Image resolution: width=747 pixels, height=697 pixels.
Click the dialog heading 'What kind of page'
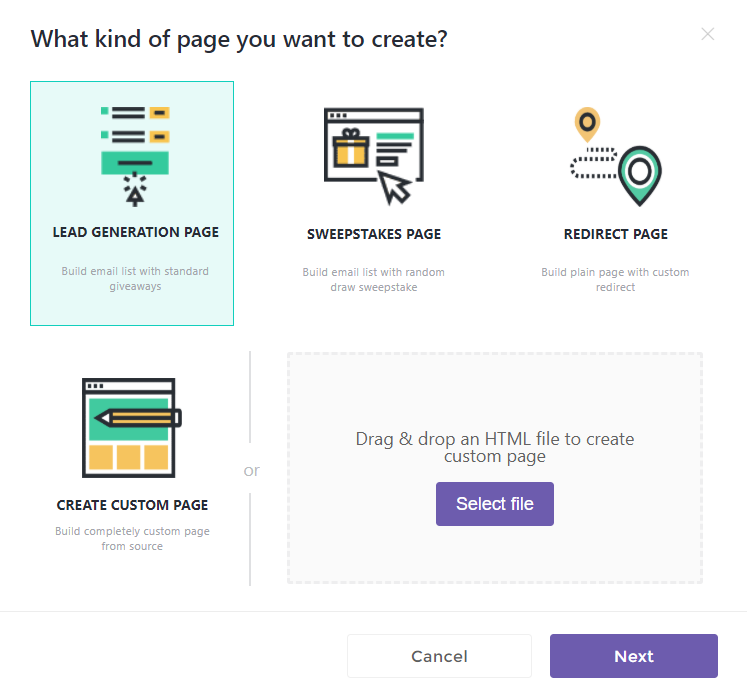point(239,39)
